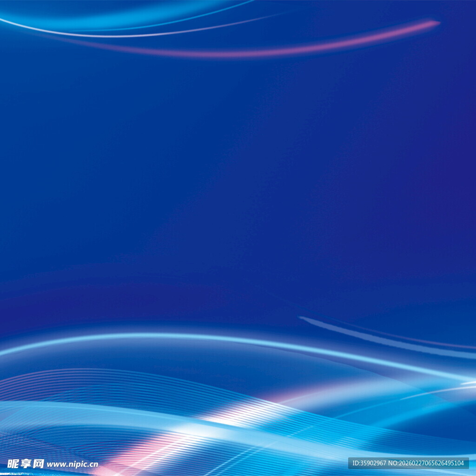Click the dark purple area at right edge
Viewport: 476px width, 476px height.
point(460,139)
